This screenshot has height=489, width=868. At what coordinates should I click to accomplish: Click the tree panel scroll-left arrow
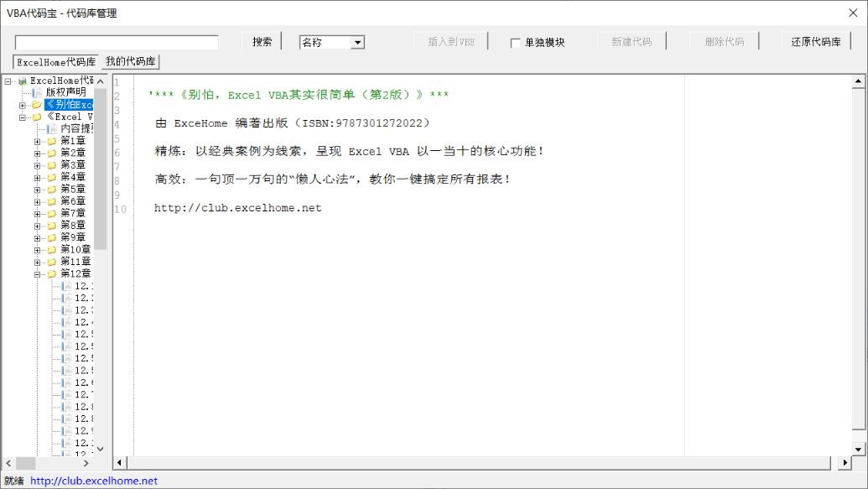tap(8, 463)
